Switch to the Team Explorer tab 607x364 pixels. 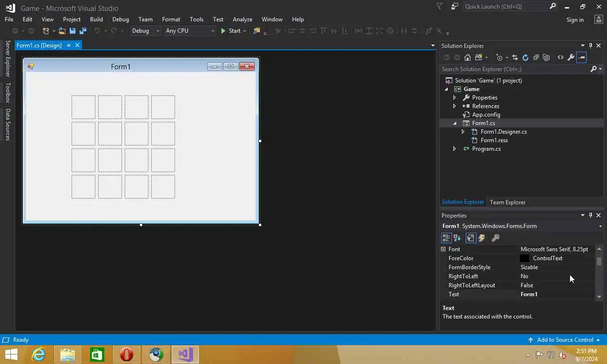click(x=507, y=202)
